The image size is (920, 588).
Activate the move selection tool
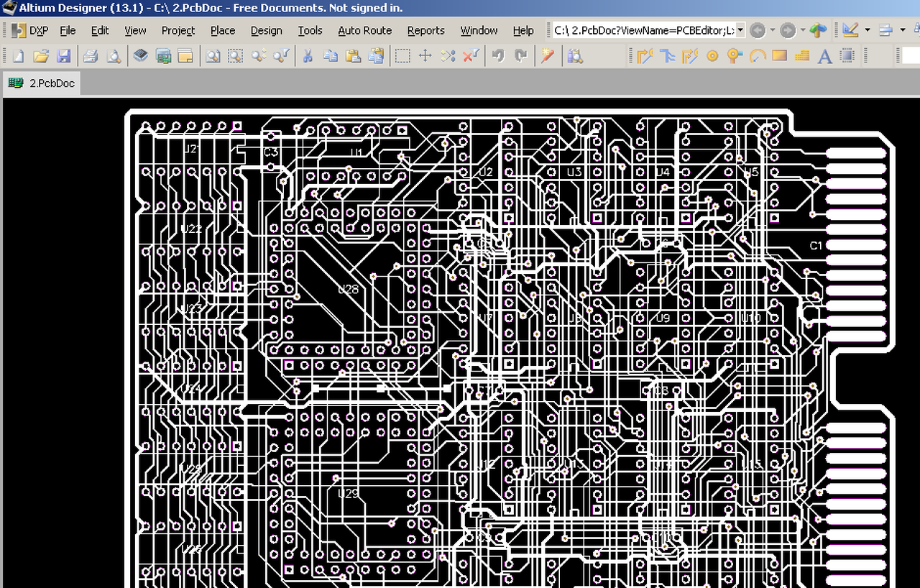point(425,55)
